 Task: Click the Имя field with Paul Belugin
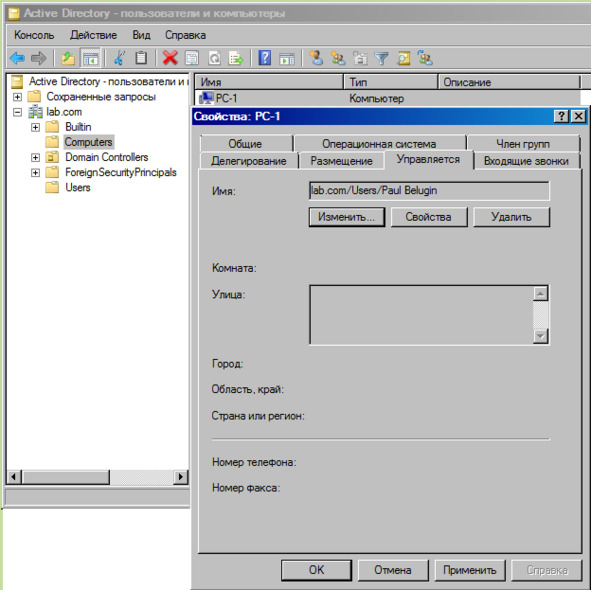pyautogui.click(x=429, y=191)
